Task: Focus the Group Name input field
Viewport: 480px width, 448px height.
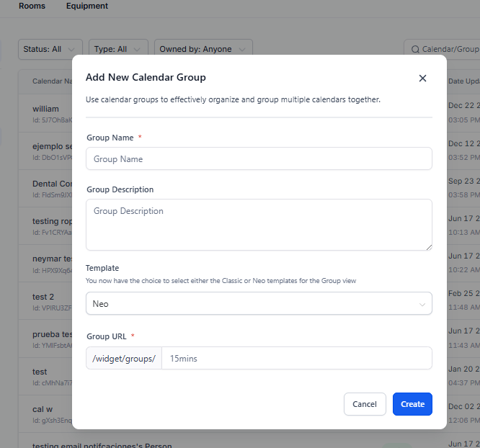Action: [259, 159]
